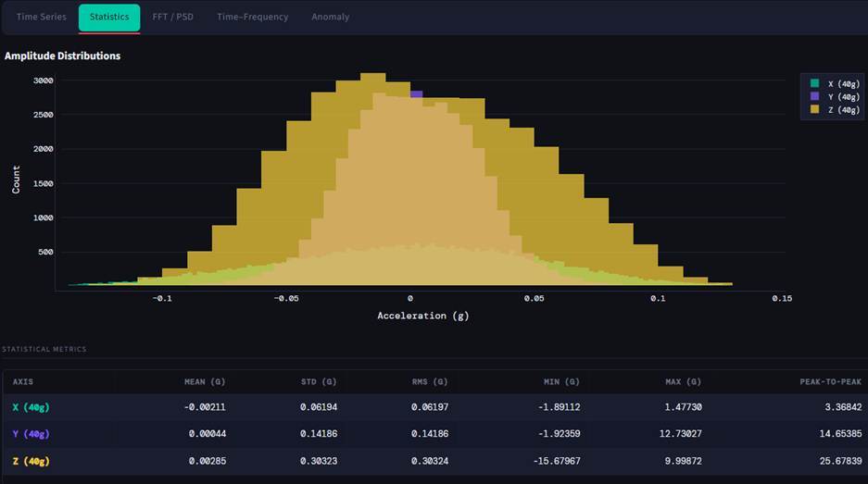Click the STD (G) column header
Image resolution: width=868 pixels, height=484 pixels.
pyautogui.click(x=319, y=381)
